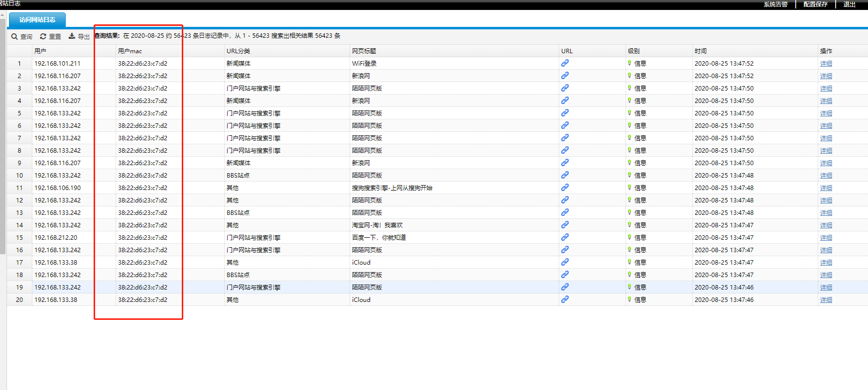Image resolution: width=868 pixels, height=390 pixels.
Task: Open the URL link icon in row 7
Action: click(565, 138)
